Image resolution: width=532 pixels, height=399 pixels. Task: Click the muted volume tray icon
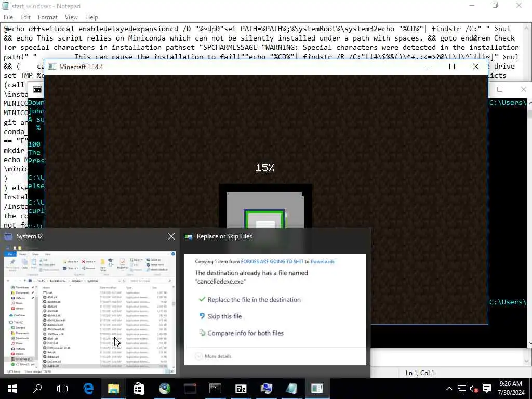(474, 389)
